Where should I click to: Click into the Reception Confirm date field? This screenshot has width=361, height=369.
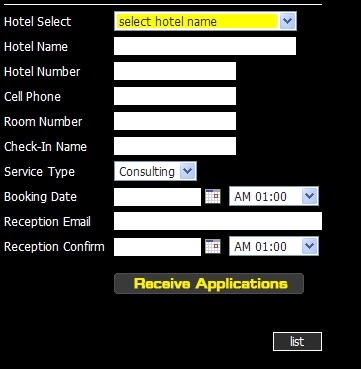pos(157,247)
